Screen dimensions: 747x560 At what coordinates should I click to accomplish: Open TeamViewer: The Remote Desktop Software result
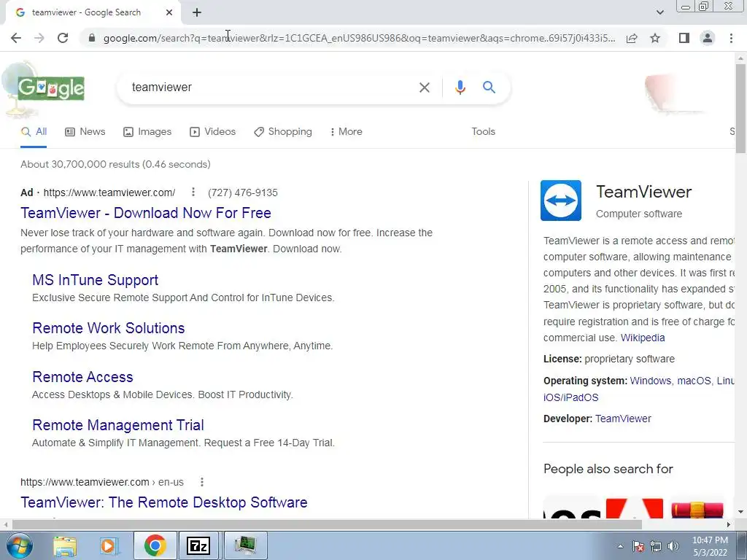pos(164,502)
